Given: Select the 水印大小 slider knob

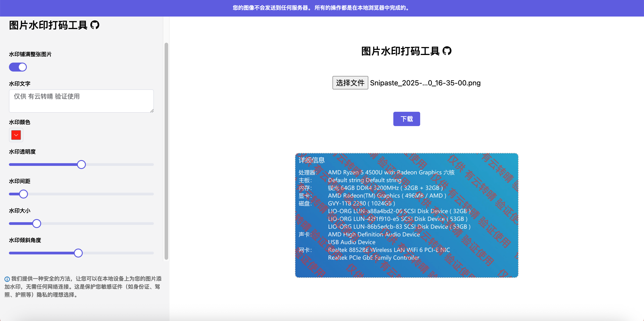Looking at the screenshot, I should coord(37,223).
